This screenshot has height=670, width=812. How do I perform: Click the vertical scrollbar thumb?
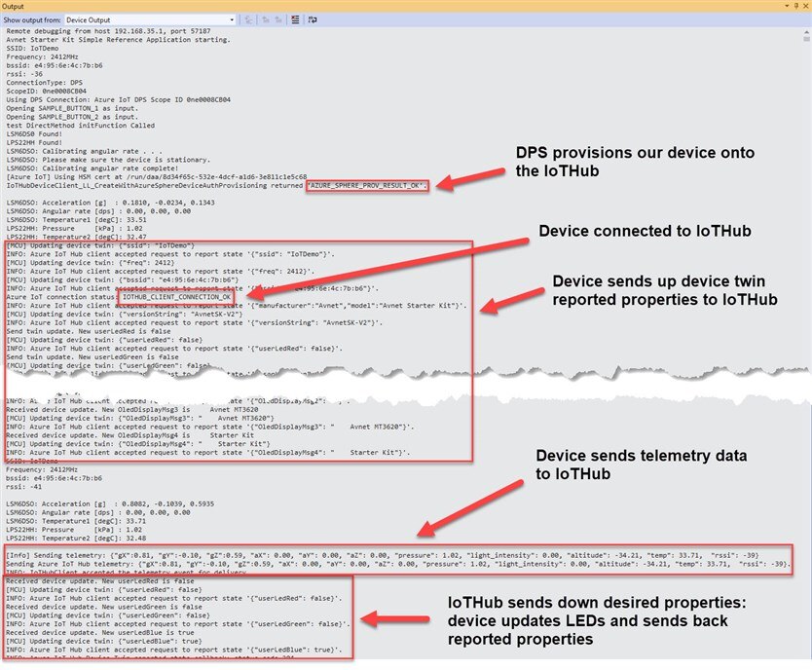tap(806, 39)
